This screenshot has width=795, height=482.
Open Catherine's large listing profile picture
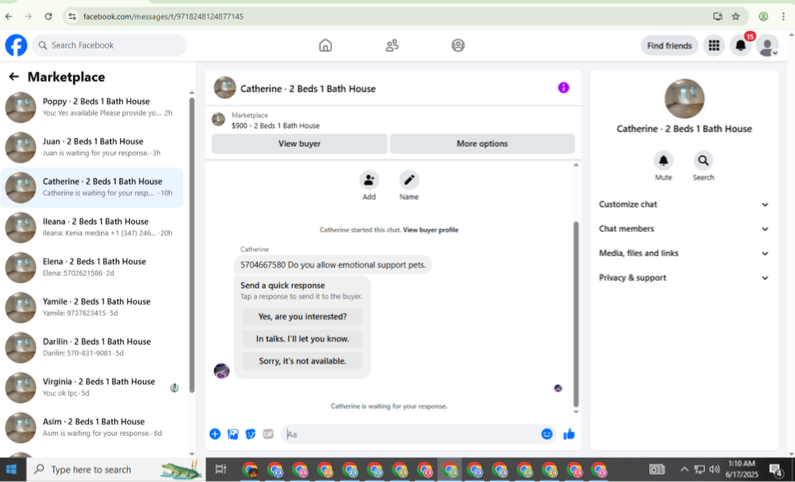684,98
